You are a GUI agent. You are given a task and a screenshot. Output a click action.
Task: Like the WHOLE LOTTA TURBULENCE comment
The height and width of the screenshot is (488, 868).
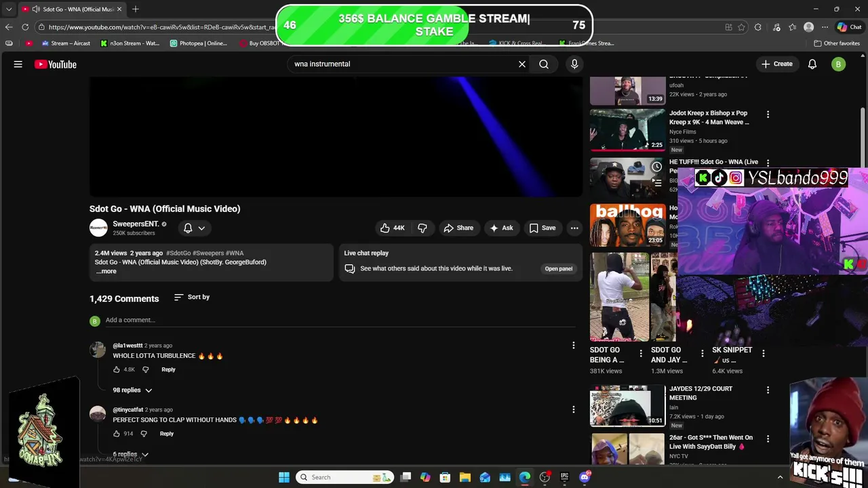point(117,369)
